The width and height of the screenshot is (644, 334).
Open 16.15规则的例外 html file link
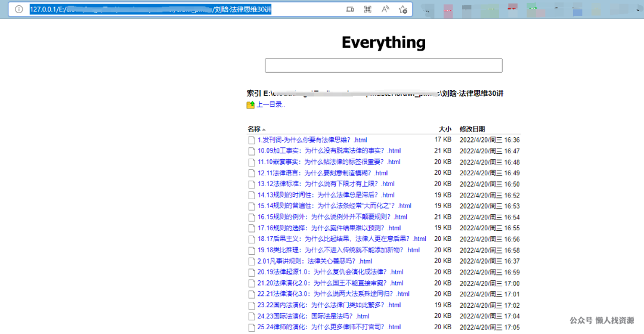pos(332,217)
